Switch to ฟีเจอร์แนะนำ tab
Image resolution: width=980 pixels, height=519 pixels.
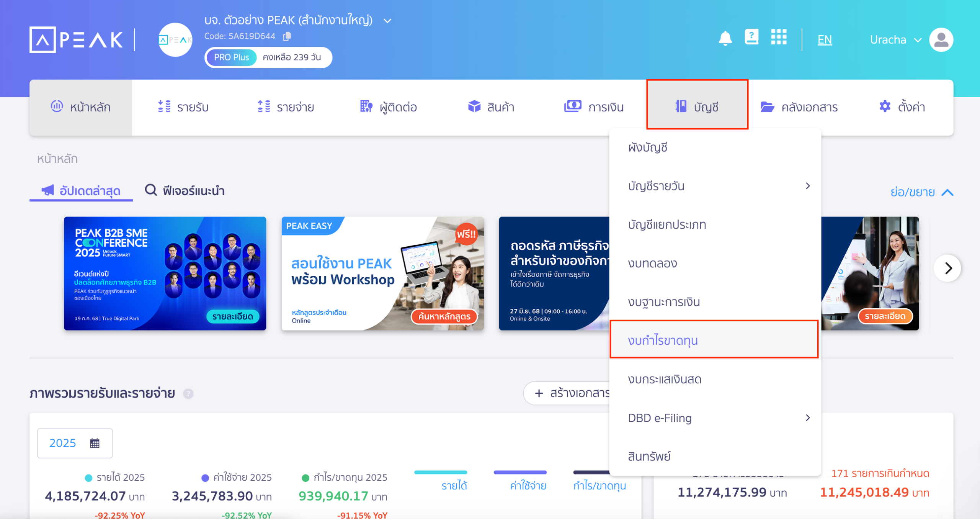[x=185, y=191]
